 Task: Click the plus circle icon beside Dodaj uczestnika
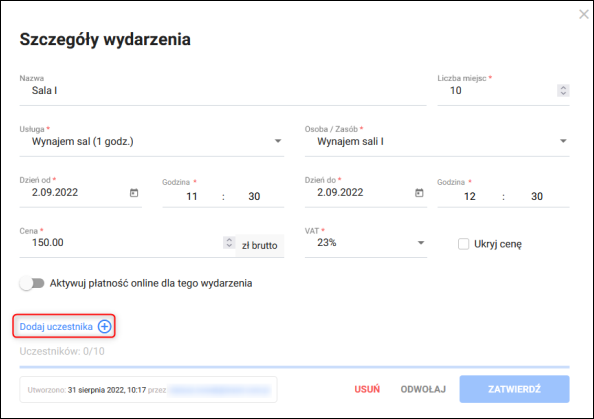pyautogui.click(x=105, y=326)
